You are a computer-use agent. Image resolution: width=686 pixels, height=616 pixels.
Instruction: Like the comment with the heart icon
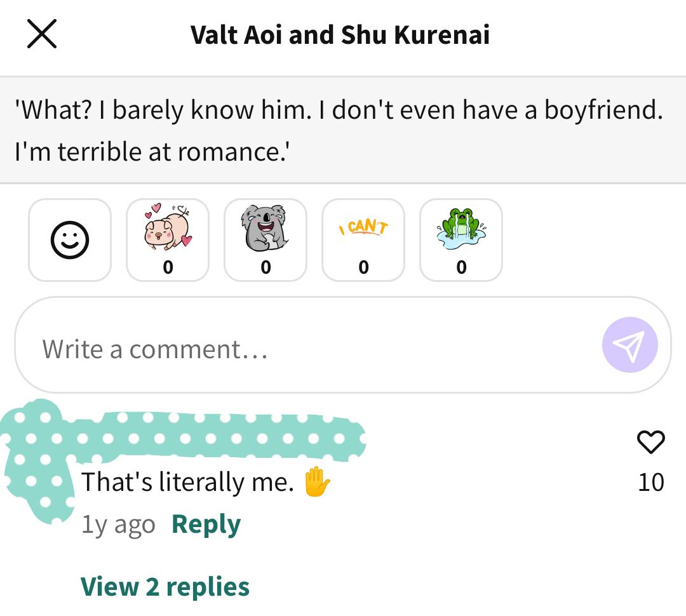[x=651, y=441]
